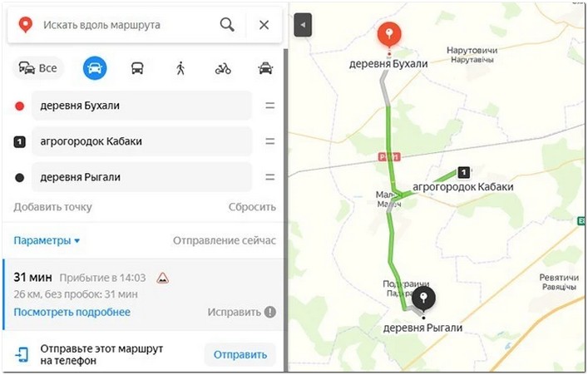The height and width of the screenshot is (375, 588).
Task: Click the red Бухали map pin
Action: pyautogui.click(x=389, y=36)
